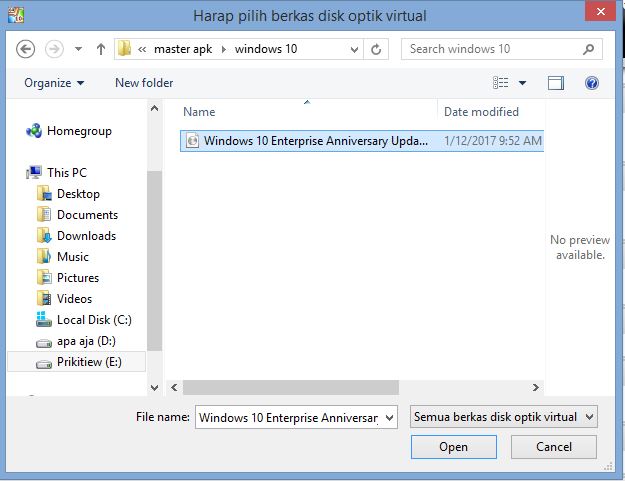Open the 'Semua berkas disk optik virtual' filter
Viewport: 625px width, 481px height.
pyautogui.click(x=503, y=417)
